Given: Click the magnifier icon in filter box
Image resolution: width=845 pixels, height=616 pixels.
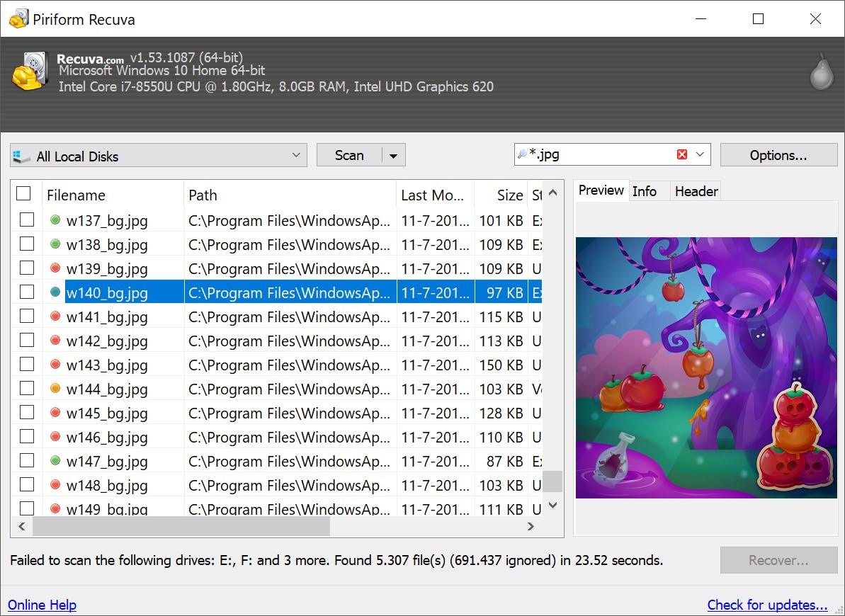Looking at the screenshot, I should 521,154.
